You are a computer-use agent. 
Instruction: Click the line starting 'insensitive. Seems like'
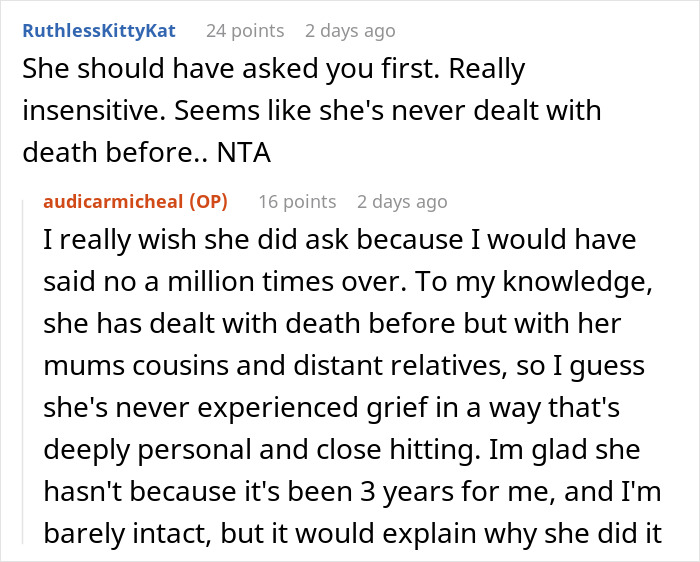click(x=312, y=111)
